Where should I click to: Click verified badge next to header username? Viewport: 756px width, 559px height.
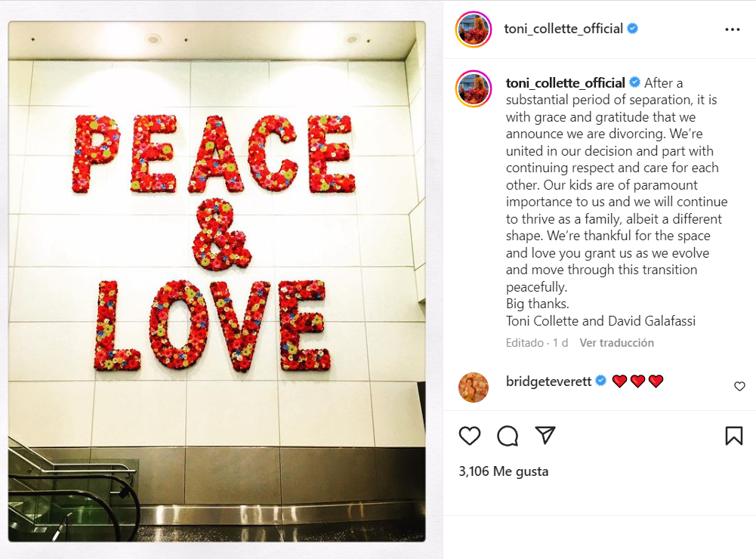[x=633, y=29]
